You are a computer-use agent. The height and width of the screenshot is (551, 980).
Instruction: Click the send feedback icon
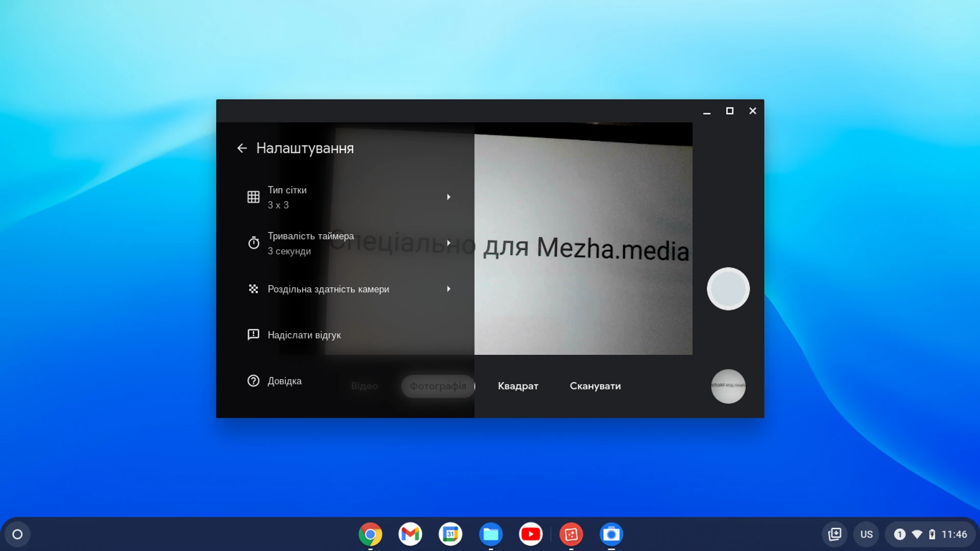coord(254,334)
